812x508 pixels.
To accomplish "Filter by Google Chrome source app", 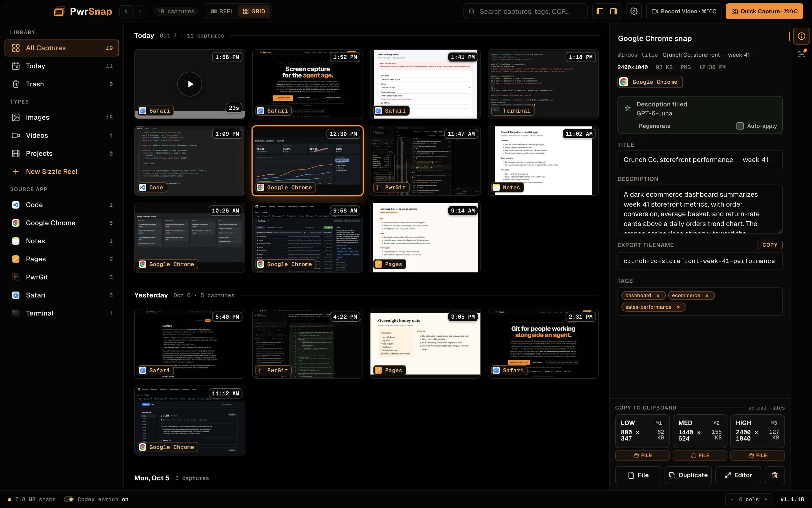I will click(x=62, y=223).
